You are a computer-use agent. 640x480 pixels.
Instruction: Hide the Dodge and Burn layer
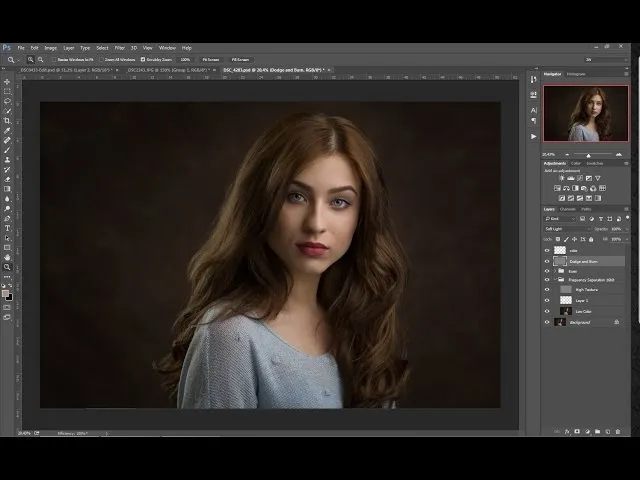(x=547, y=261)
